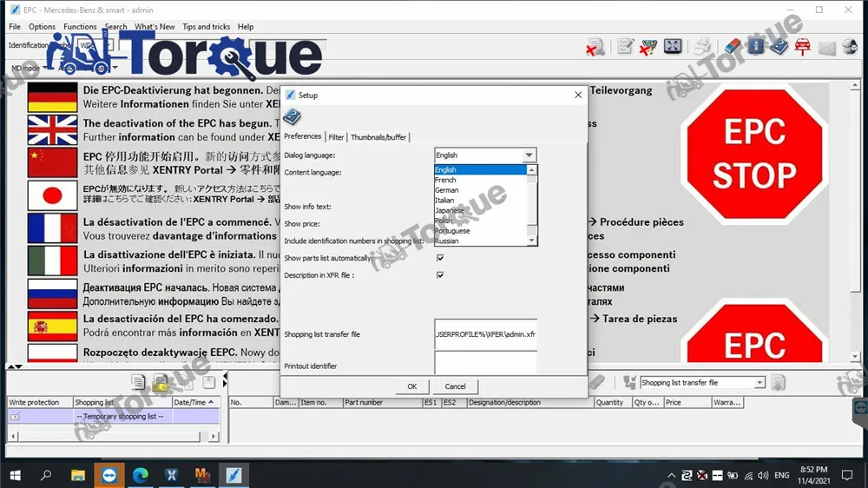Open the Help menu
This screenshot has width=868, height=488.
pyautogui.click(x=246, y=27)
